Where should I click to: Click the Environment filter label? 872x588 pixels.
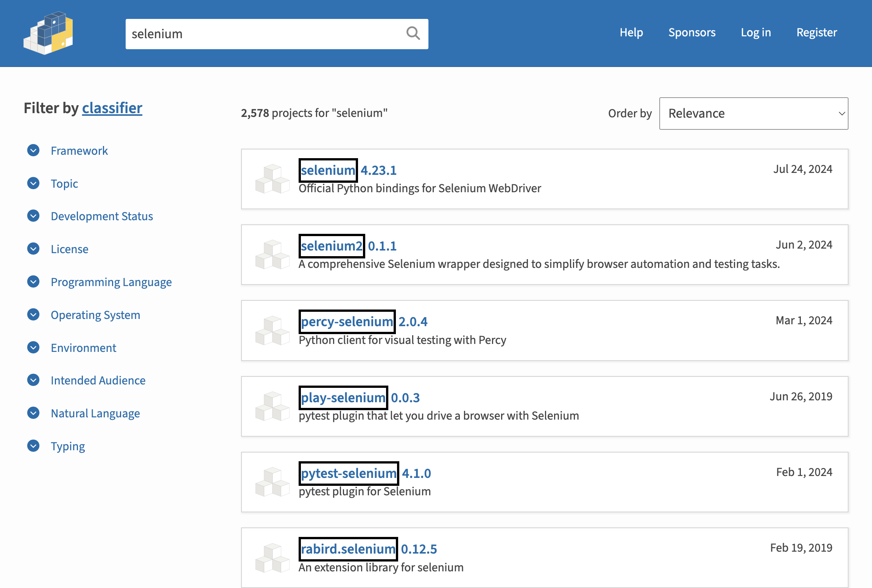pyautogui.click(x=84, y=348)
